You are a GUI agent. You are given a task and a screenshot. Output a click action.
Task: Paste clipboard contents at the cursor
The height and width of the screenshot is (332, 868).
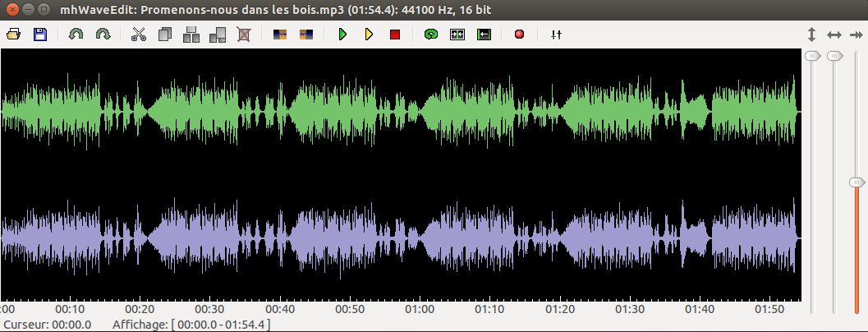191,35
